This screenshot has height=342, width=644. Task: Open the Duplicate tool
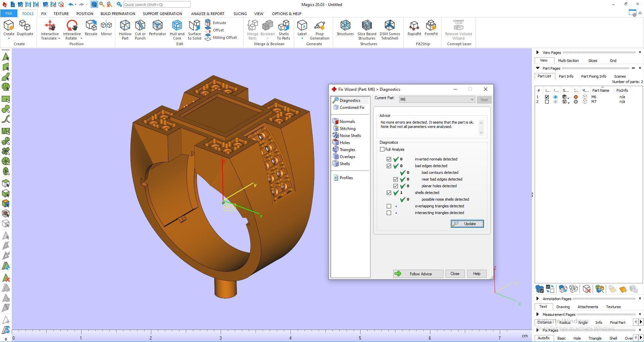(x=25, y=28)
